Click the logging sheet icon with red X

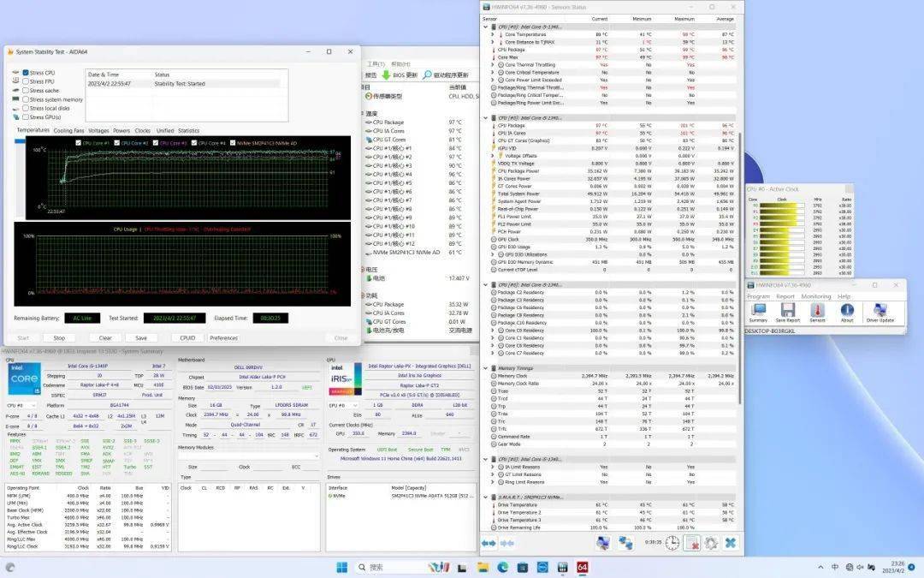click(x=692, y=543)
